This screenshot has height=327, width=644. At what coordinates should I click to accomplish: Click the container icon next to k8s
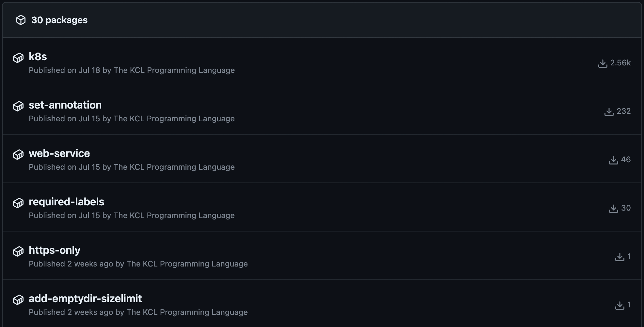pyautogui.click(x=18, y=58)
